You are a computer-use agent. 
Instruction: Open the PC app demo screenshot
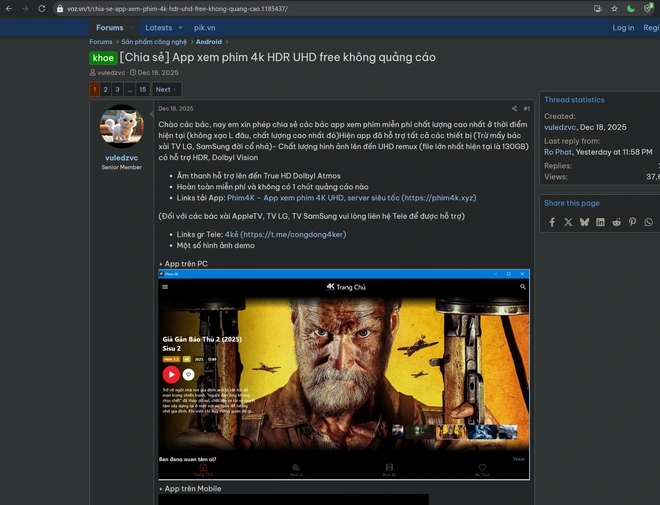(x=344, y=375)
